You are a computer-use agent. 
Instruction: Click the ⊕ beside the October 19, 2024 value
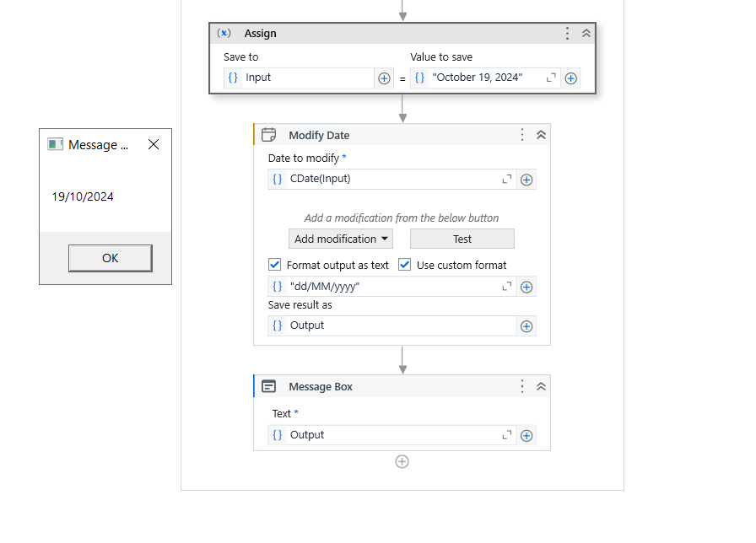click(570, 78)
